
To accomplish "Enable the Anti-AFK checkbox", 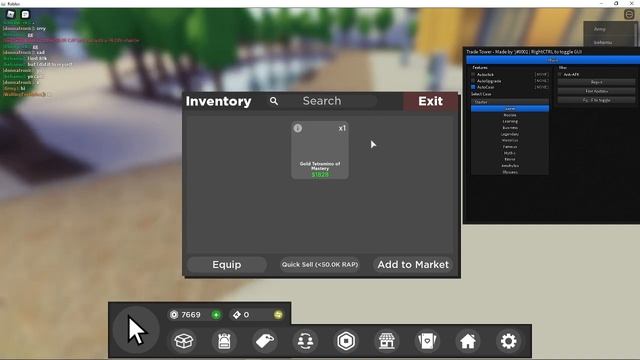I will click(560, 75).
